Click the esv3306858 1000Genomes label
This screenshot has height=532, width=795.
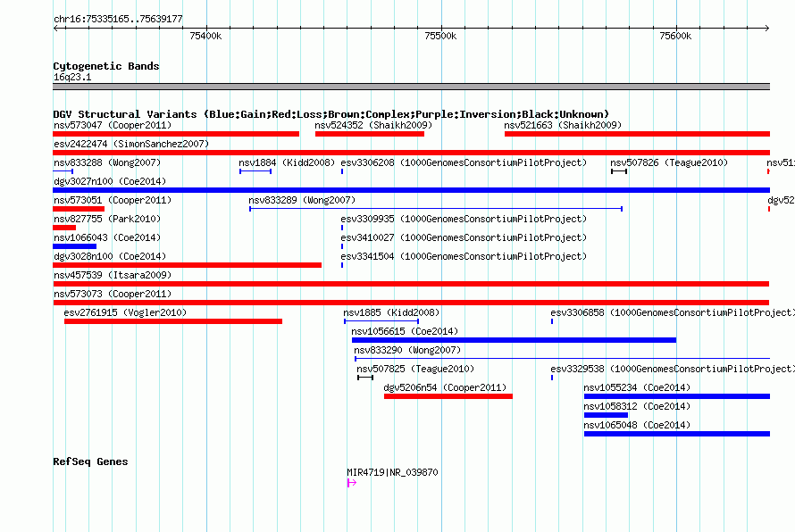click(x=673, y=312)
